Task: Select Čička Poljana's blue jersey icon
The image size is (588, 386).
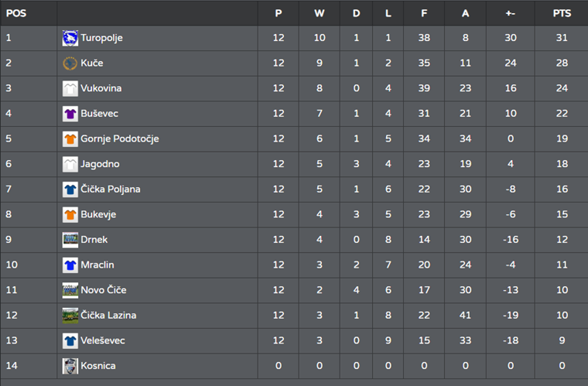Action: coord(70,190)
